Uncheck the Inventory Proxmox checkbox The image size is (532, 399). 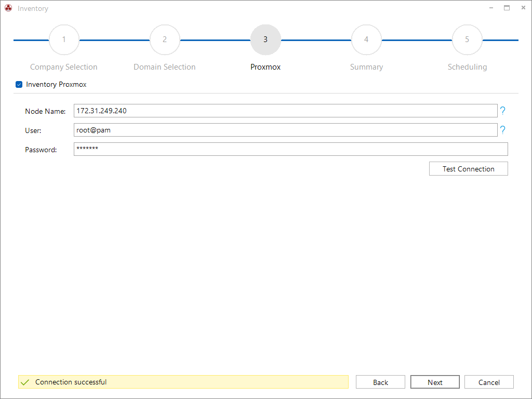[x=19, y=85]
